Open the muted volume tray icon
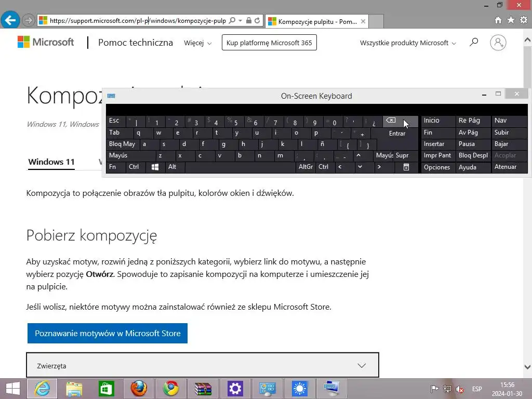The height and width of the screenshot is (399, 532). point(460,389)
